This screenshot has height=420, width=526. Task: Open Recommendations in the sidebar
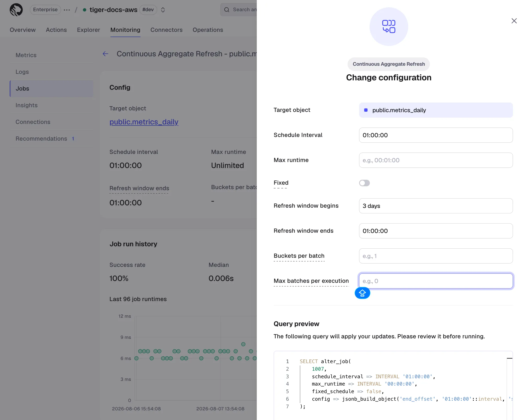[x=51, y=139]
